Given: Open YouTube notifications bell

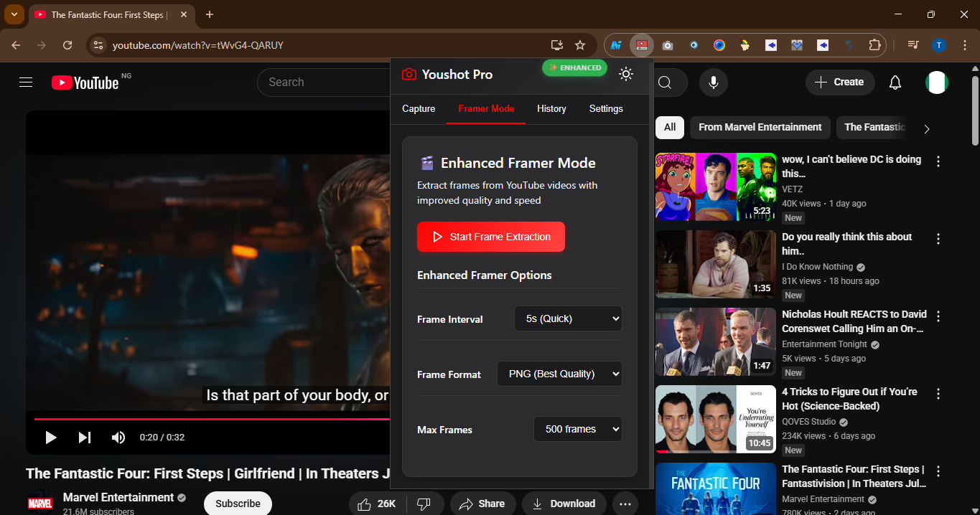Looking at the screenshot, I should point(895,82).
